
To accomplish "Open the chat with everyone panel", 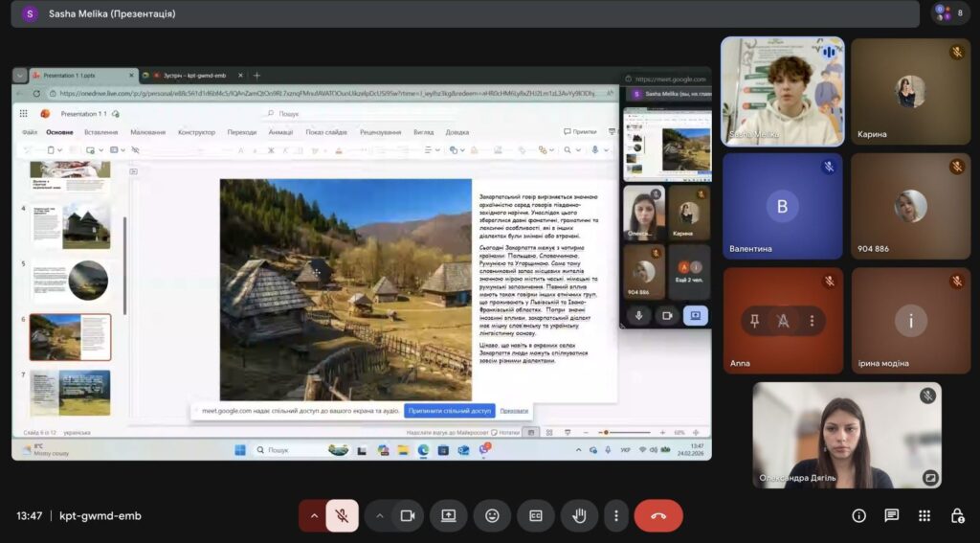I will point(892,515).
